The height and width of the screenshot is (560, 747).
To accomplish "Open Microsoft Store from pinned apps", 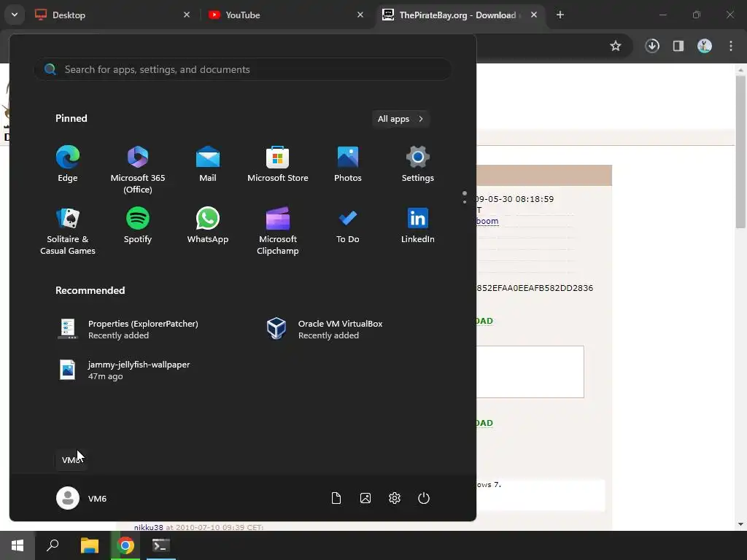I will (278, 164).
